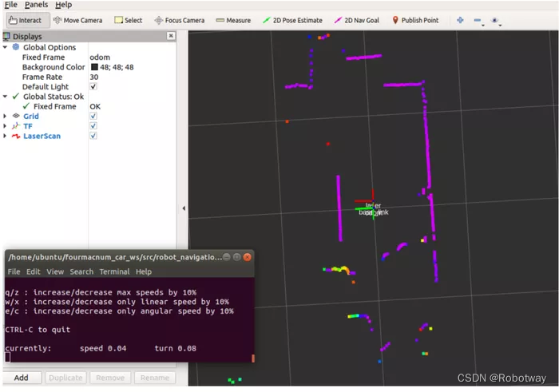This screenshot has width=559, height=392.
Task: Open the terminal's Terminal menu
Action: (x=114, y=271)
